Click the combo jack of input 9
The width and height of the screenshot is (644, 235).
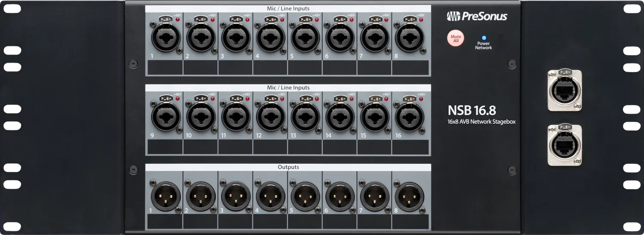(166, 117)
